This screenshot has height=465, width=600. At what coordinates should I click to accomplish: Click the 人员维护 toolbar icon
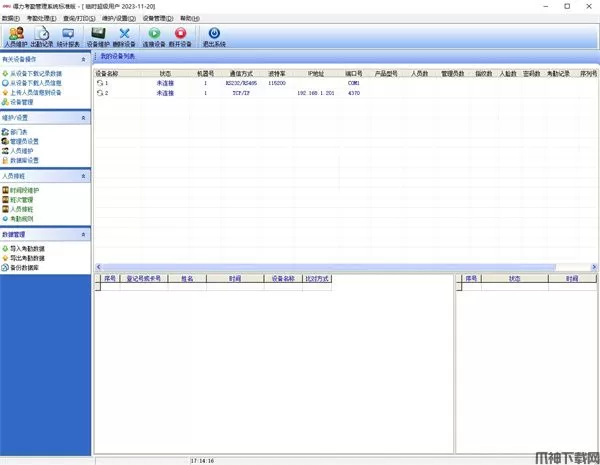(16, 37)
